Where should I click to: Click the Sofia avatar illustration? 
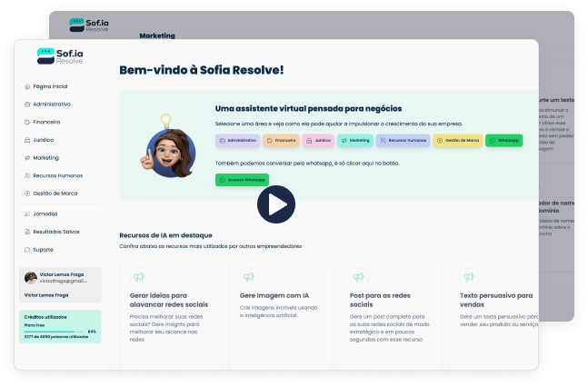168,150
